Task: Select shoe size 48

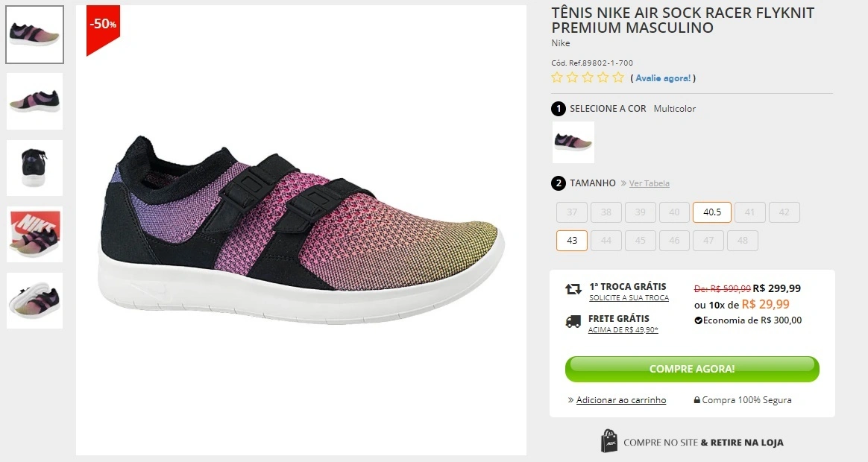Action: 743,240
